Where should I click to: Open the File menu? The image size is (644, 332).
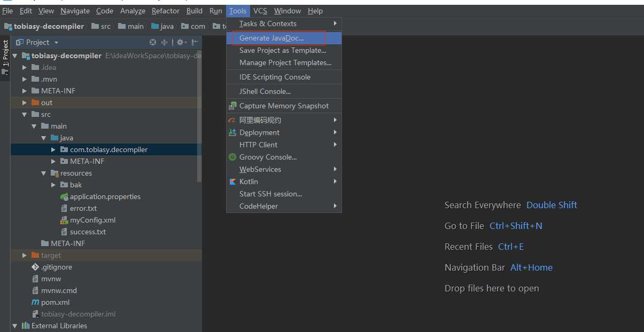[x=7, y=11]
